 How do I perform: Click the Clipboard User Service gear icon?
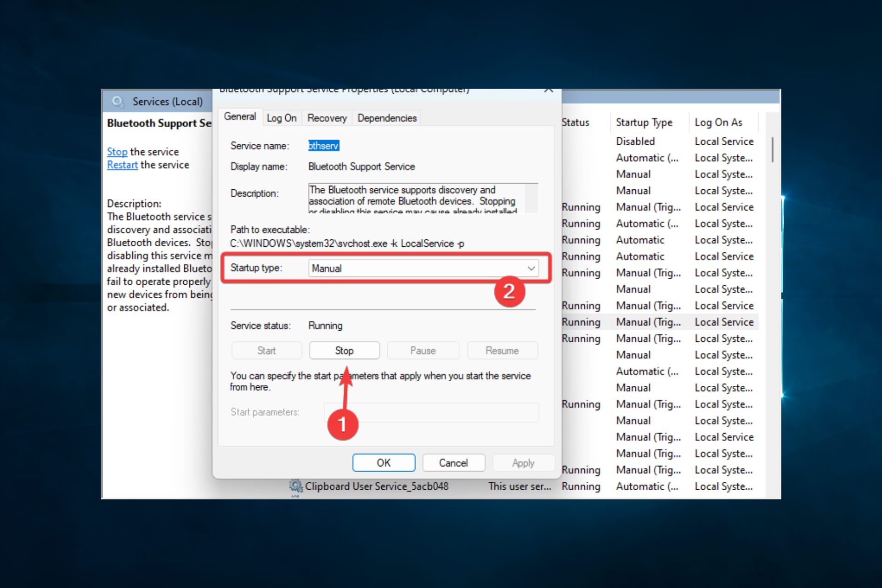[x=295, y=486]
